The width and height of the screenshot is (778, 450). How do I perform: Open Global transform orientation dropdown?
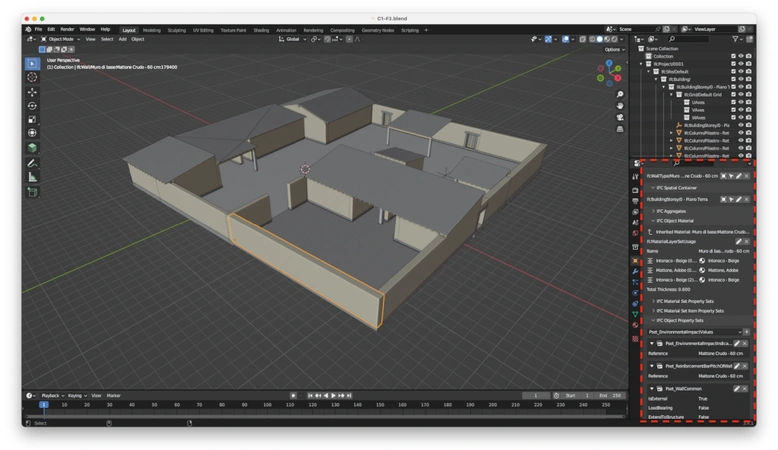click(292, 39)
